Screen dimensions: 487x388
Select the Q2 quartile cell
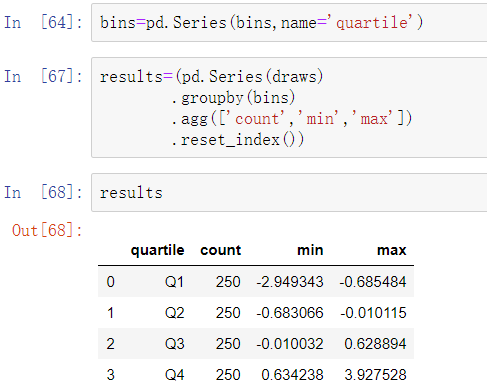174,313
